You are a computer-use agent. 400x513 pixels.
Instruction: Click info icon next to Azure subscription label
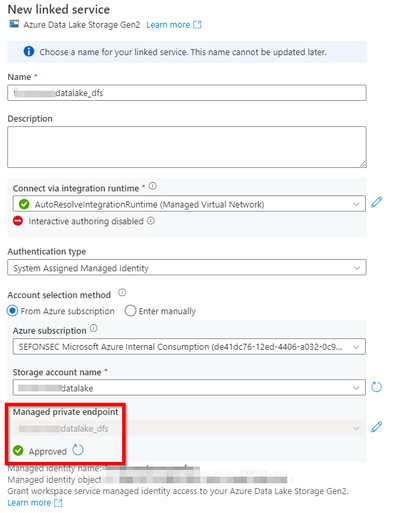click(94, 328)
